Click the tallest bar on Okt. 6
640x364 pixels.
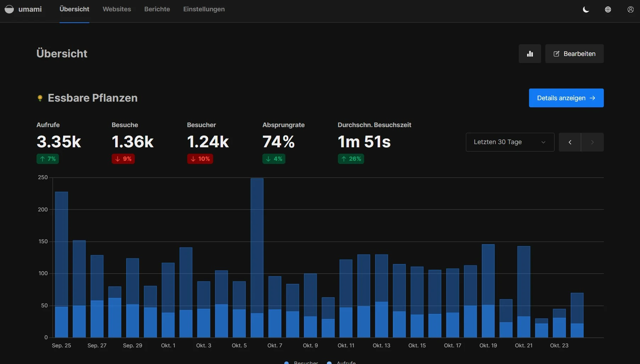[257, 248]
